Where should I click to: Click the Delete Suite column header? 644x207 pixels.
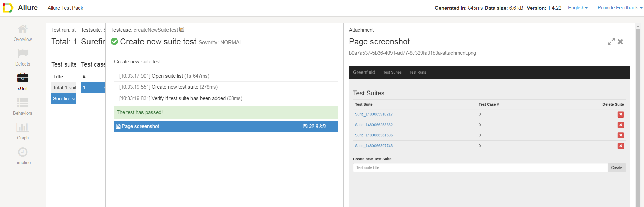pos(613,104)
